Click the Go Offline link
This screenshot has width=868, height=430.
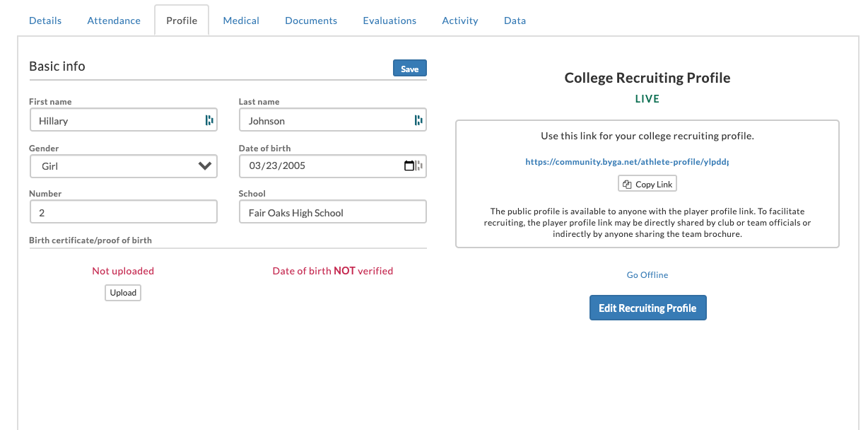(647, 275)
